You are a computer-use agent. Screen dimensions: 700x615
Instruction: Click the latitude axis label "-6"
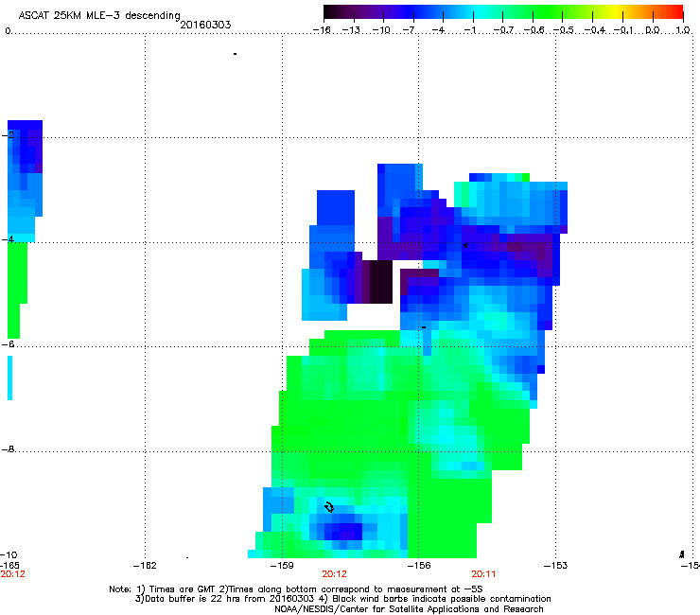(x=9, y=344)
